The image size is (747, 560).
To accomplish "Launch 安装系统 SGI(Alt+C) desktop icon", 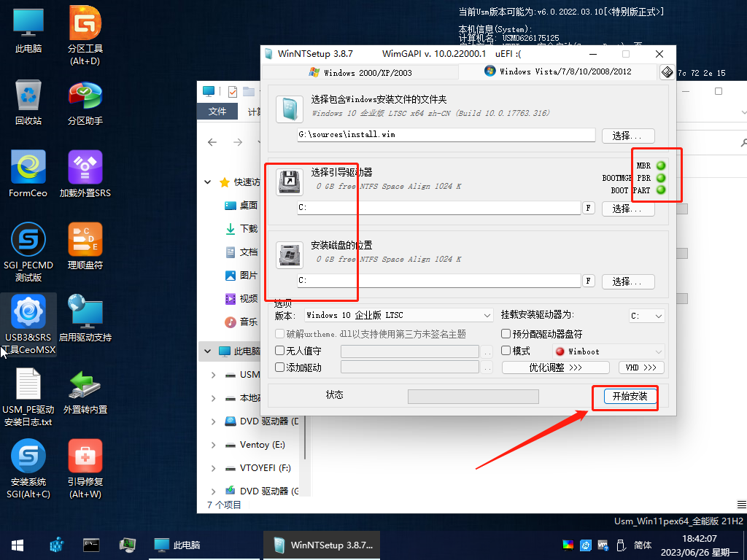I will pyautogui.click(x=28, y=470).
